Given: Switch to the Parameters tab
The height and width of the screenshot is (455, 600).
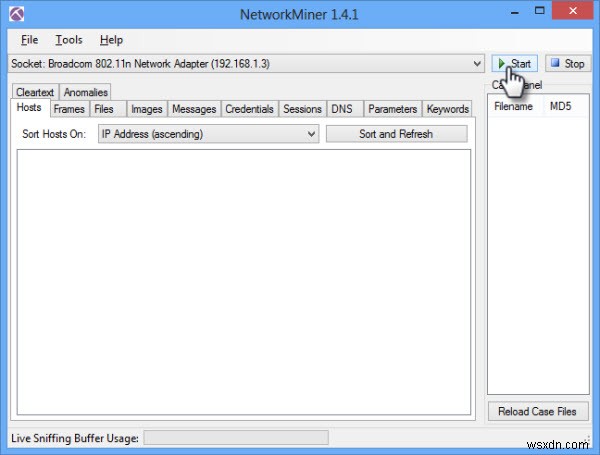Looking at the screenshot, I should [393, 109].
